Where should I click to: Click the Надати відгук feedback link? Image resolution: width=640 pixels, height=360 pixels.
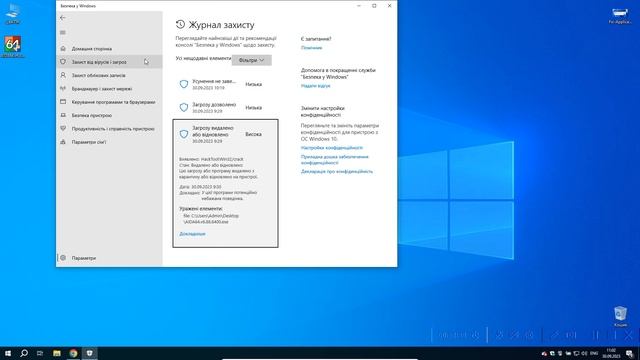tap(316, 86)
